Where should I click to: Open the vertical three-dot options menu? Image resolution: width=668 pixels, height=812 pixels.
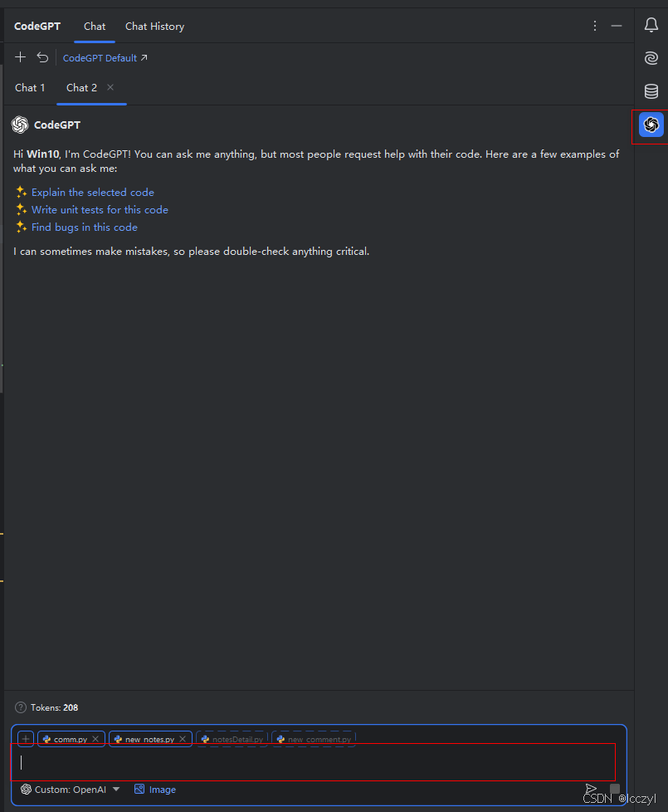tap(595, 26)
